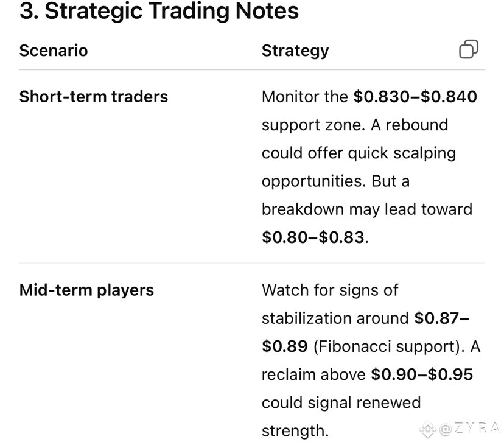Click 'breakdown may lead toward' line

pos(367,209)
